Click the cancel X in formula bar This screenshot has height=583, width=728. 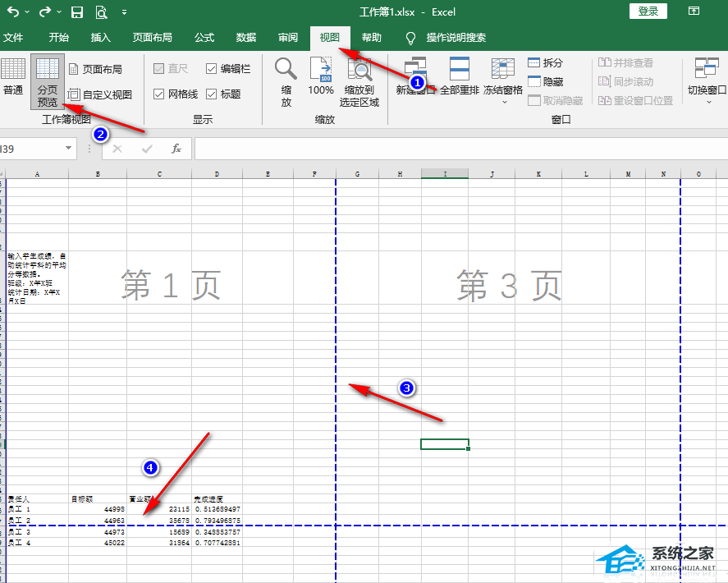(117, 149)
